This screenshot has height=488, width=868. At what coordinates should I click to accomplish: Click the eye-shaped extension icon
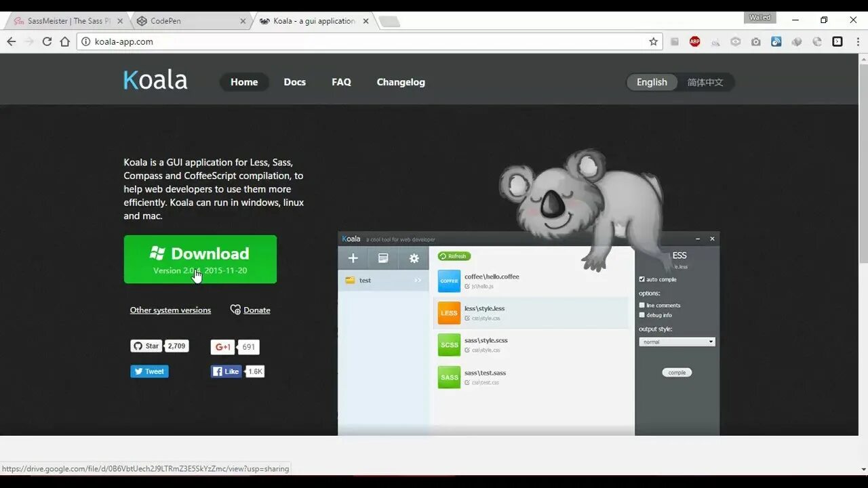[x=735, y=41]
